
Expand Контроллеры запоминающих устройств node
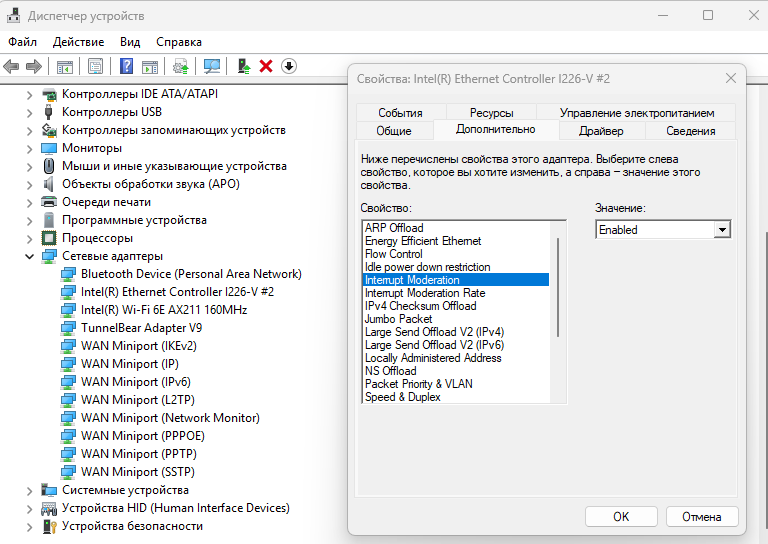tap(29, 131)
